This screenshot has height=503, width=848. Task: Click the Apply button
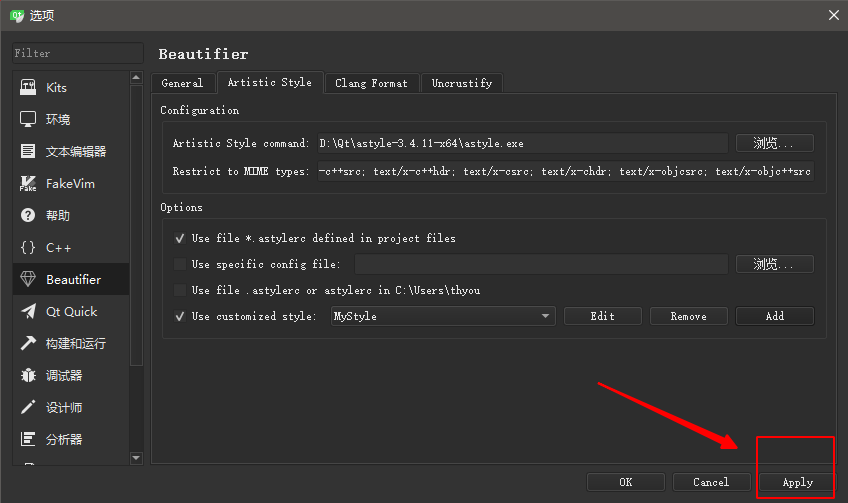tap(797, 482)
